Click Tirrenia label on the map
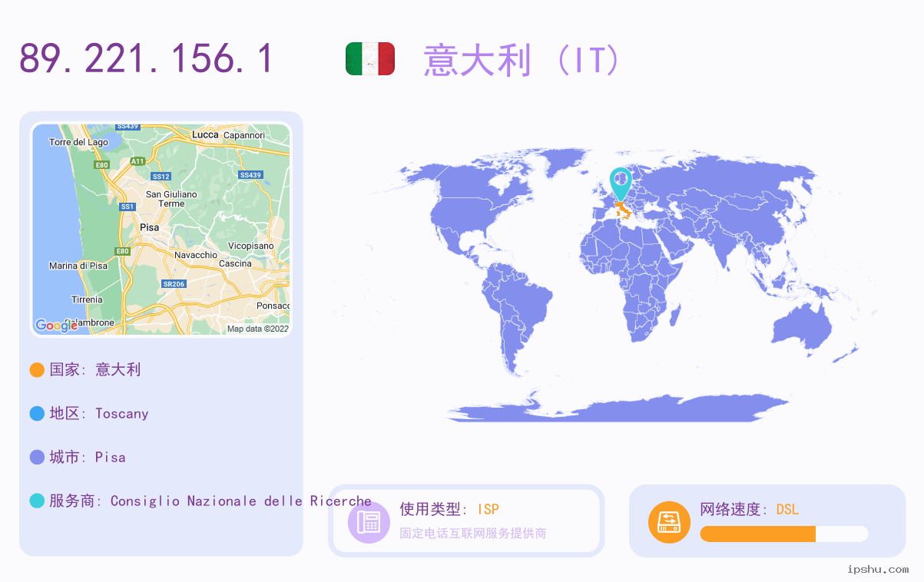 (x=87, y=299)
